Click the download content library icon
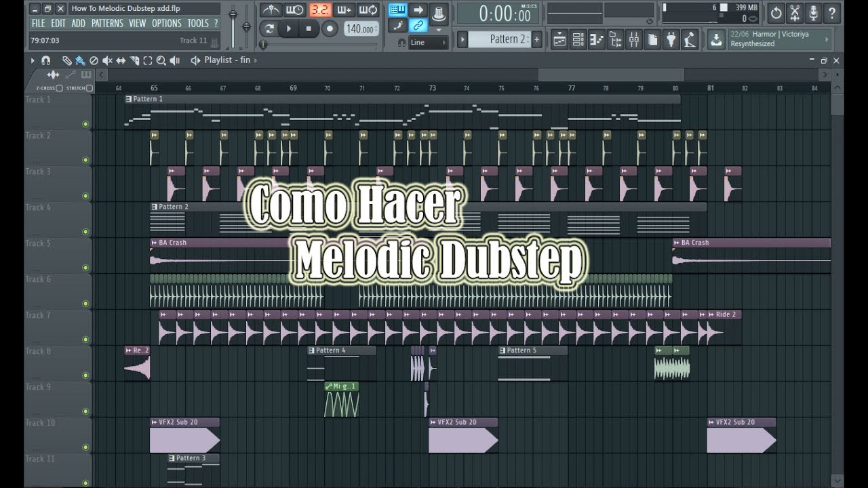This screenshot has height=488, width=868. [x=716, y=40]
